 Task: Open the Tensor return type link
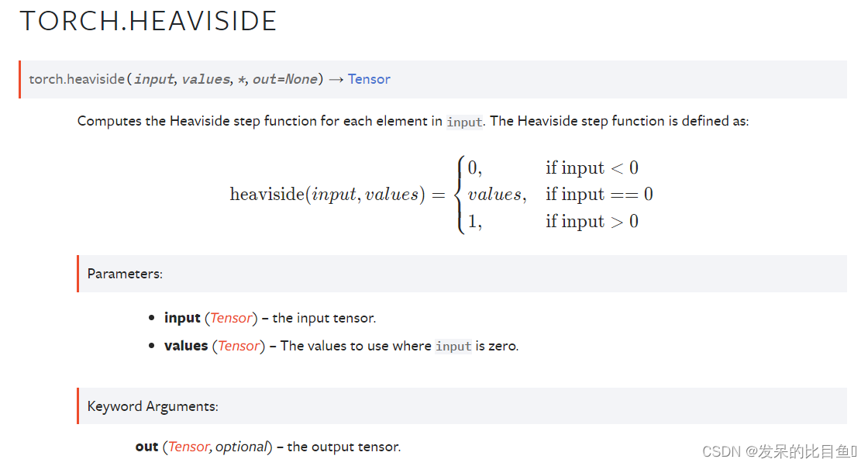coord(369,79)
